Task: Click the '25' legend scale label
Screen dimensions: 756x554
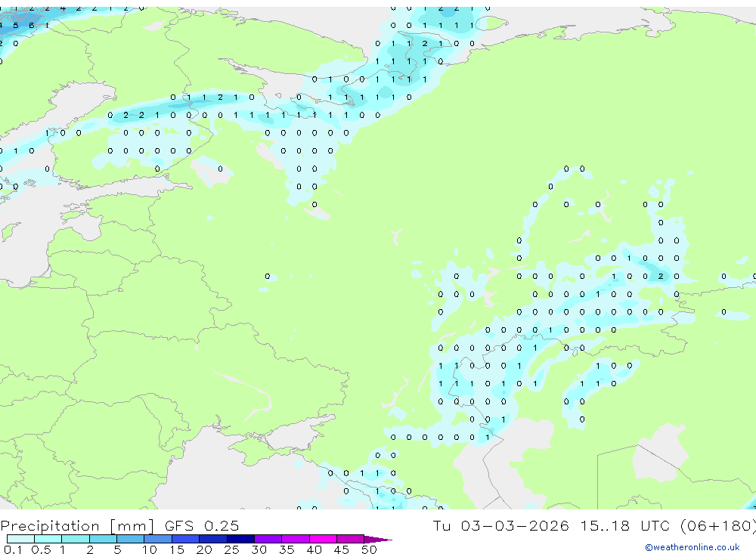Action: [x=231, y=549]
